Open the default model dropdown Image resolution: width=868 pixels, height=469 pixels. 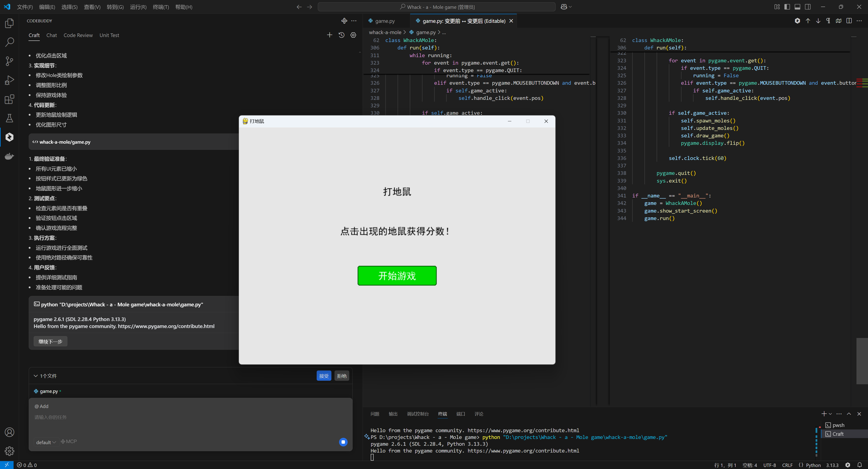46,442
